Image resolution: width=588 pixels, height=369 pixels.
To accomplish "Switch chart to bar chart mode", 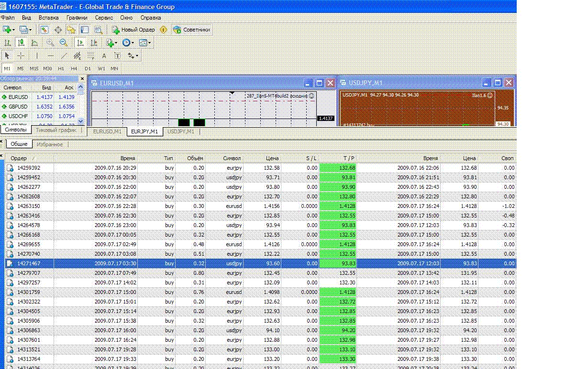I will pyautogui.click(x=7, y=43).
